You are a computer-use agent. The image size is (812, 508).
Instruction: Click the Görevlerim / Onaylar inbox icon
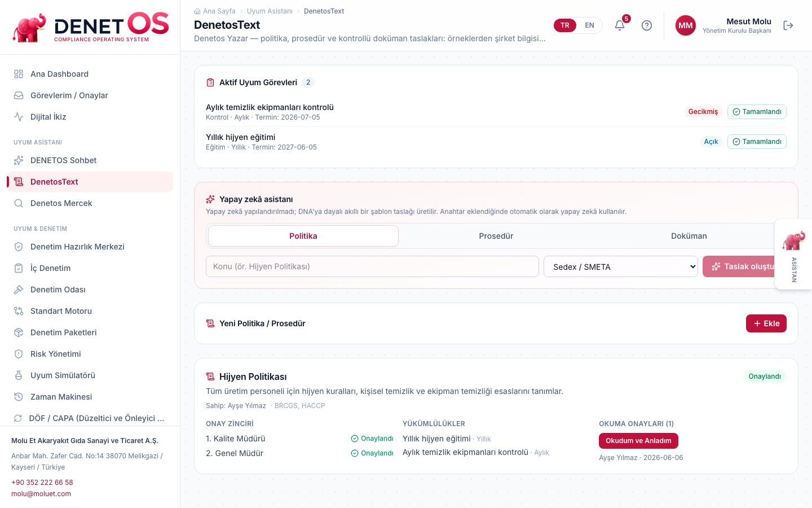click(19, 95)
